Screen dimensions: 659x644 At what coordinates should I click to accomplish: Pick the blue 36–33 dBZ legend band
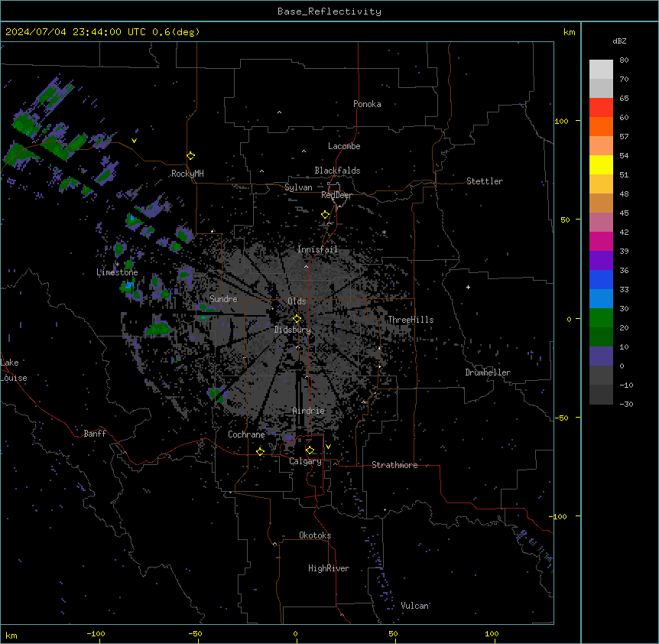601,279
